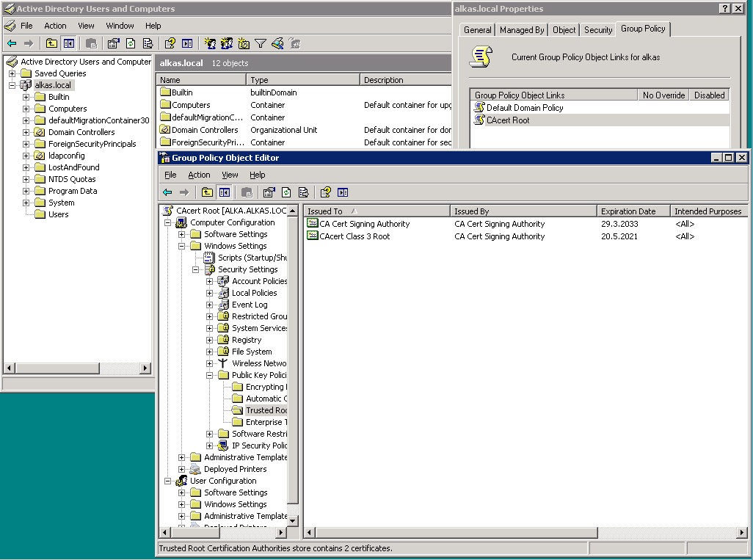
Task: Click the down arrow of policy tree scrollbar
Action: 292,521
